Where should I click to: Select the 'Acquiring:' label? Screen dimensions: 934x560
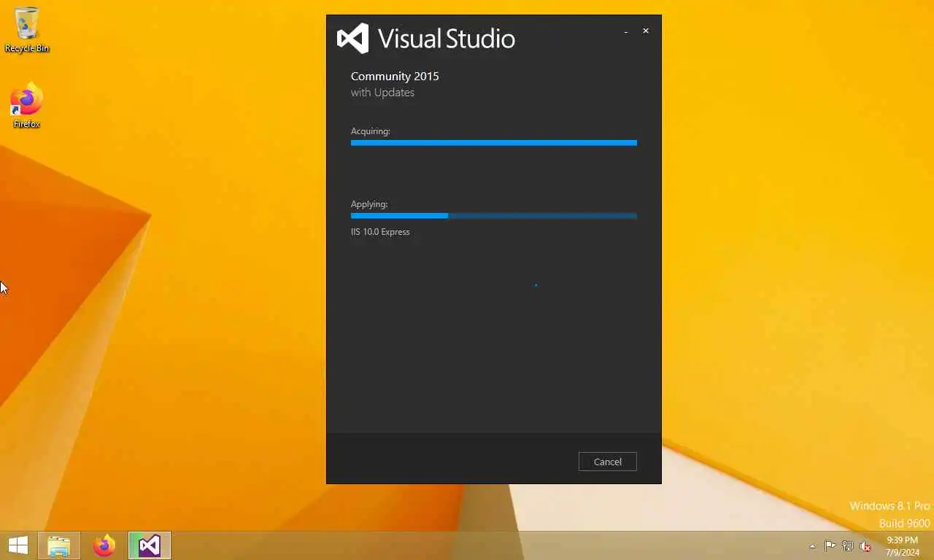click(x=371, y=131)
